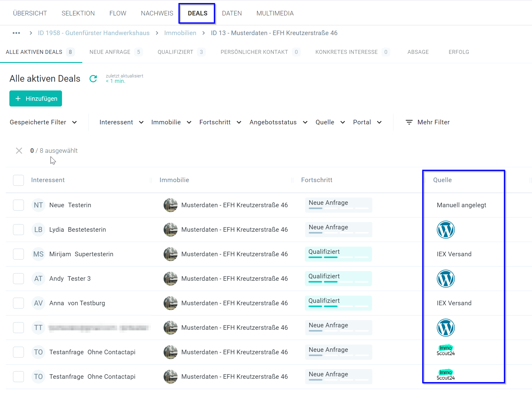Open the Fortschritt filter dropdown
This screenshot has width=532, height=396.
(x=220, y=122)
